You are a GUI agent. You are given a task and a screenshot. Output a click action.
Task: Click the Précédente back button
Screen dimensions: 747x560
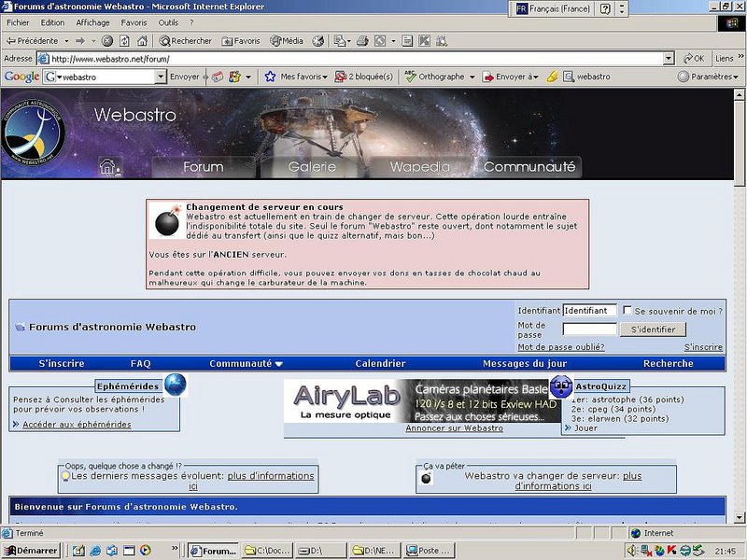[x=32, y=41]
